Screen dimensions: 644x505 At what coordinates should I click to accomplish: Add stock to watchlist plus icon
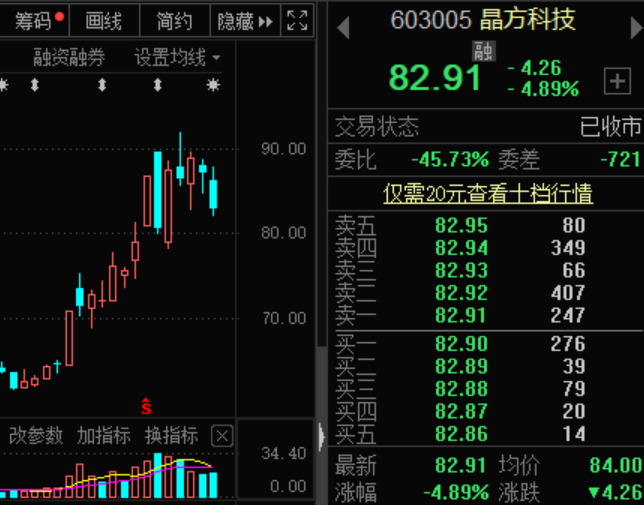point(617,81)
